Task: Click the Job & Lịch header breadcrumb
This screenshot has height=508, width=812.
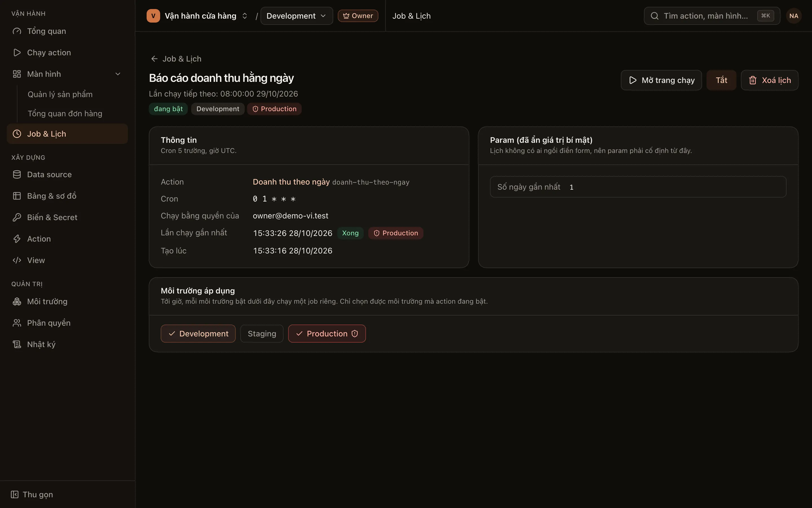Action: coord(411,16)
